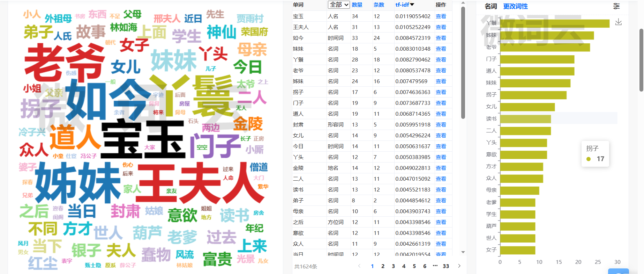
Task: Go to page 5
Action: (414, 266)
